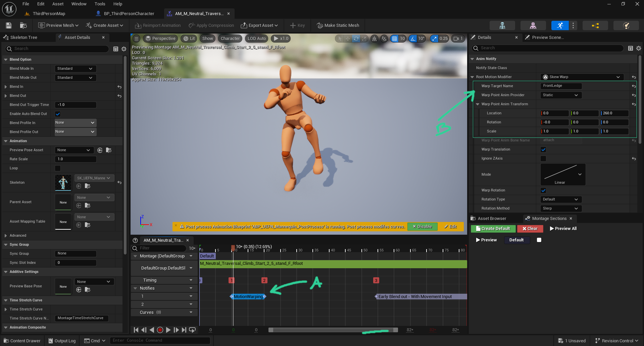Open Blend Mode In dropdown
Screen dimensions: 644x346
[75, 69]
